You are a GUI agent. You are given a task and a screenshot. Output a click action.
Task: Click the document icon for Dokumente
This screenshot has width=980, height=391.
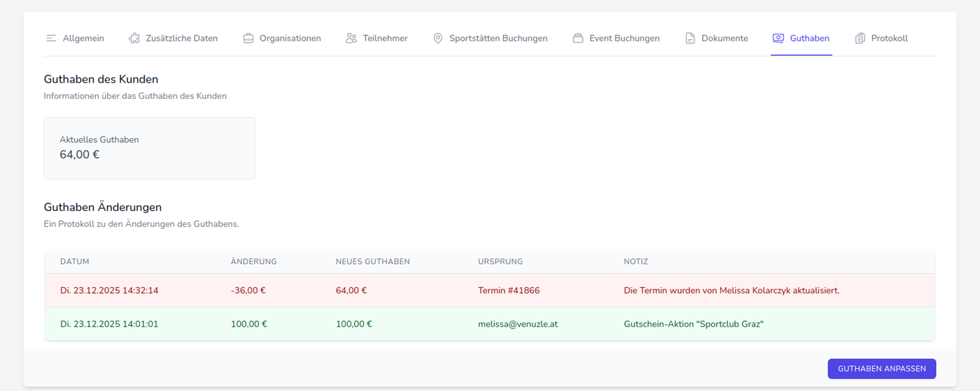click(690, 38)
